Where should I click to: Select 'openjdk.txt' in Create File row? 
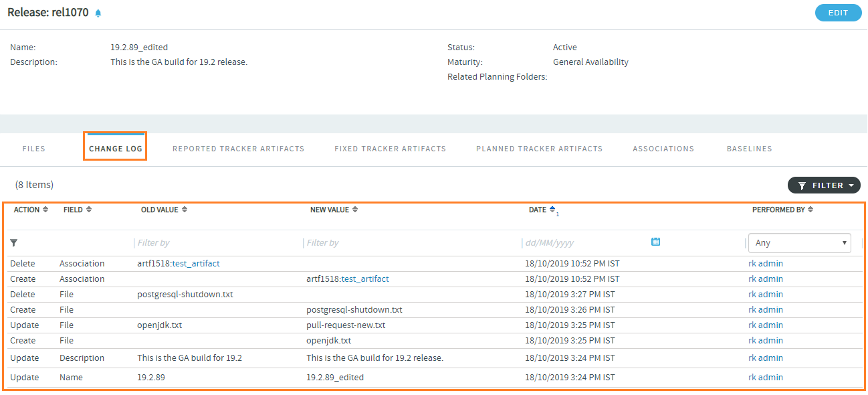pos(329,340)
